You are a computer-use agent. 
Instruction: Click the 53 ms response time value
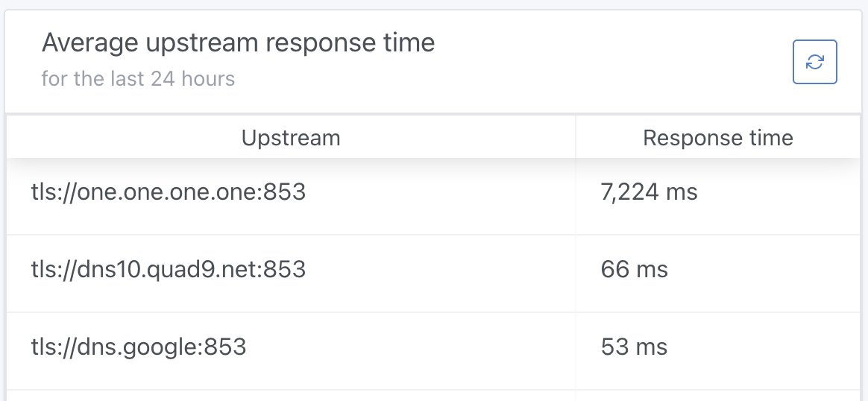[x=634, y=347]
